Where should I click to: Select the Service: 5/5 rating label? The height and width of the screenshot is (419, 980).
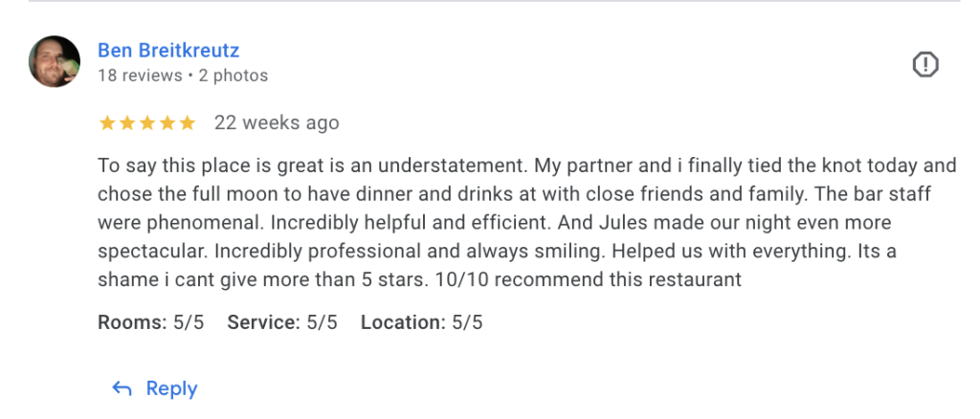click(x=282, y=322)
